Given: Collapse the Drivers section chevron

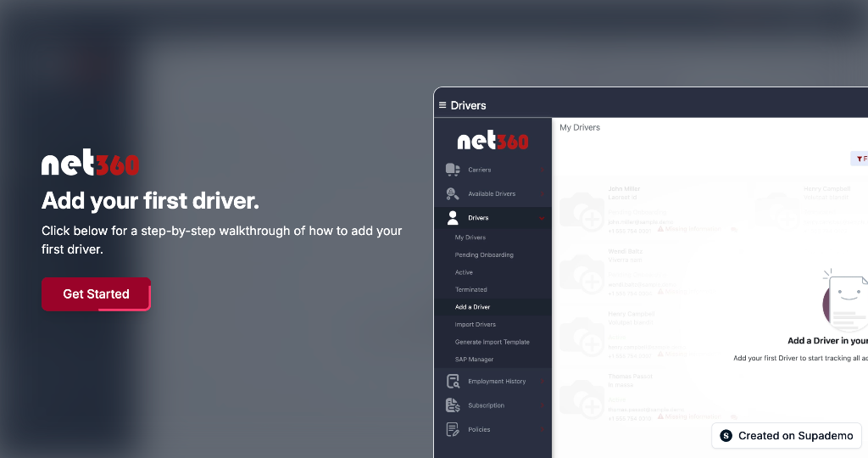Looking at the screenshot, I should (x=542, y=218).
